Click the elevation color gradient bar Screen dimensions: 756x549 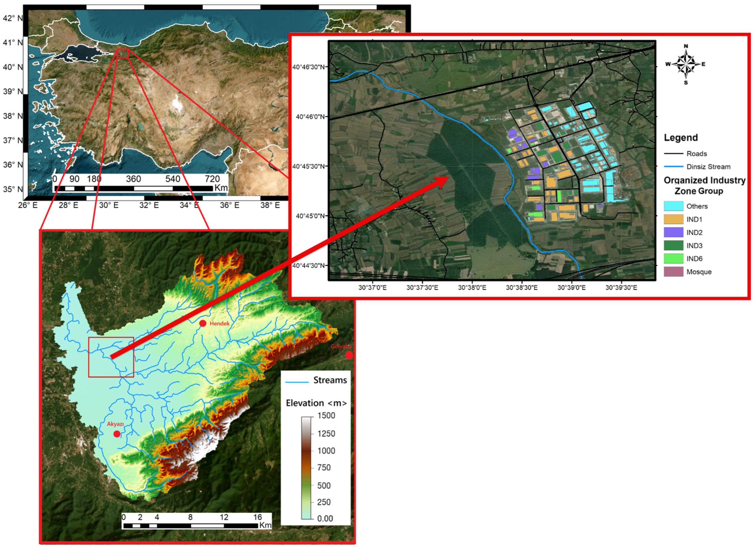coord(306,468)
